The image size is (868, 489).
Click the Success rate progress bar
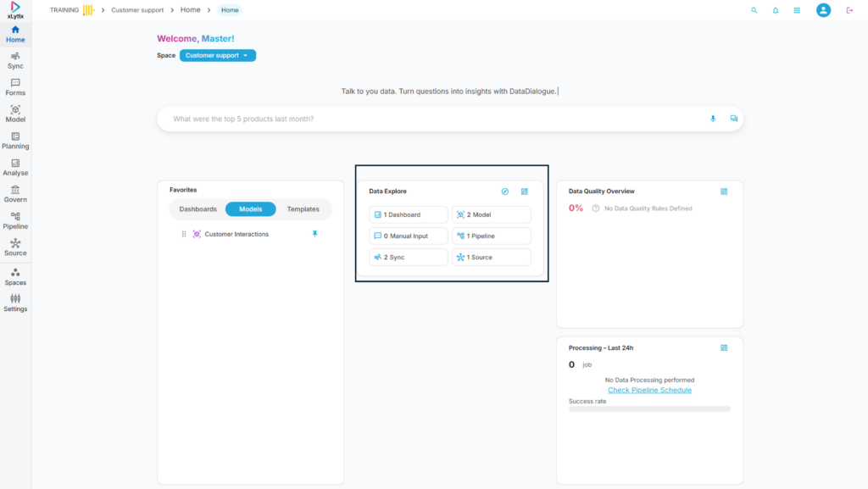tap(649, 408)
